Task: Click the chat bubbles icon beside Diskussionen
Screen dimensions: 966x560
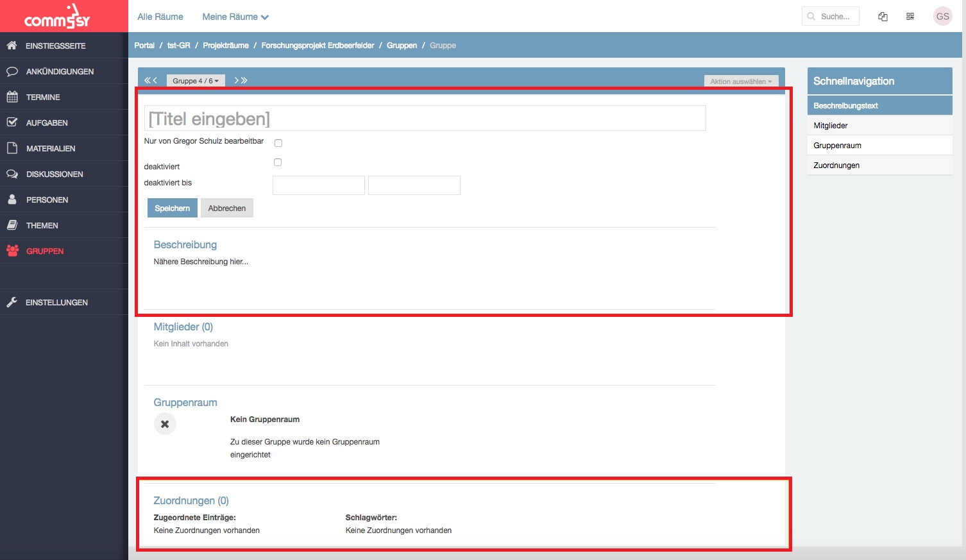Action: (x=12, y=174)
